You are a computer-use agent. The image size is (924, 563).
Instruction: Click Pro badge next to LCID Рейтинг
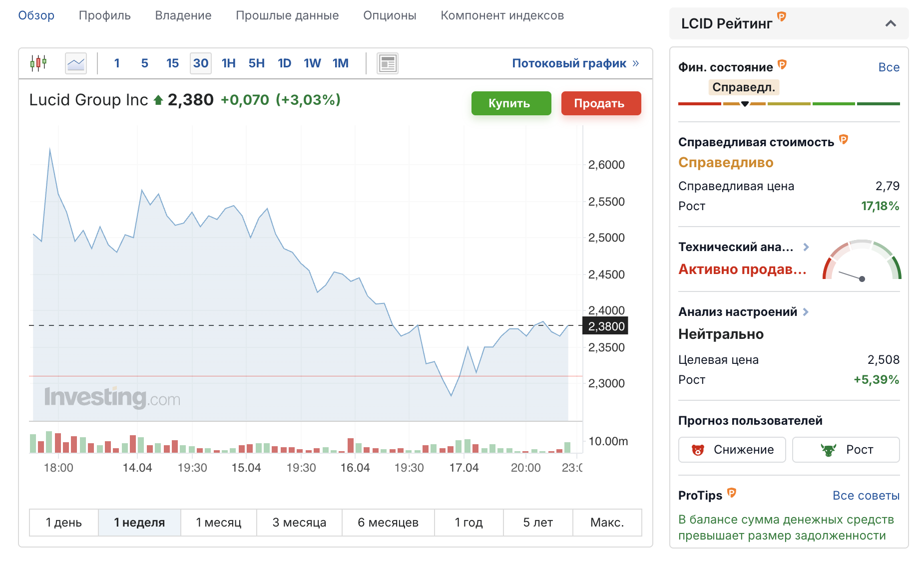782,16
